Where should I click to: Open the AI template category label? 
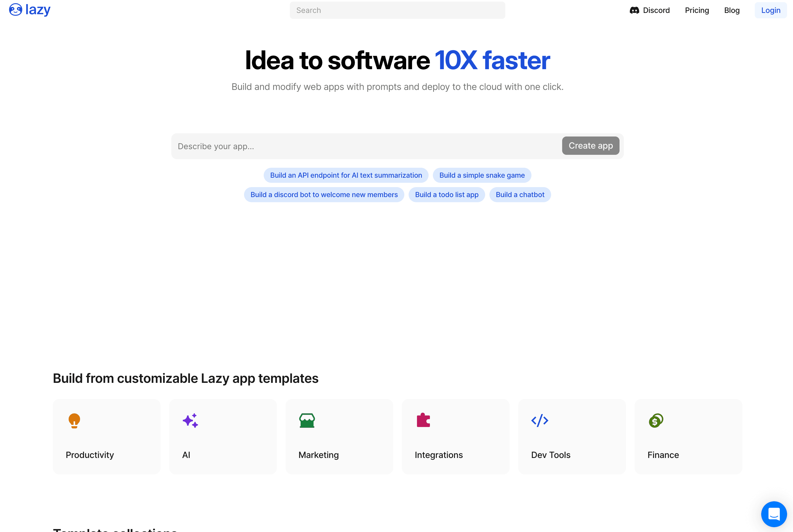click(186, 455)
